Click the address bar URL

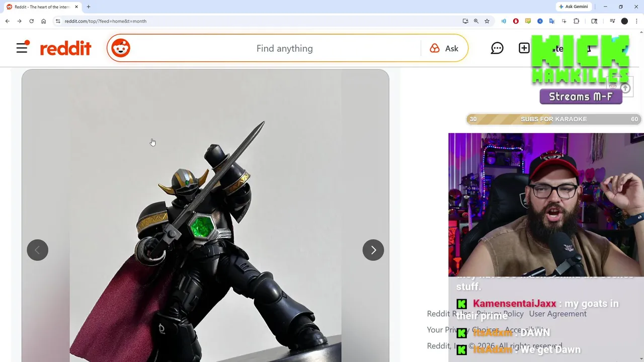pyautogui.click(x=106, y=21)
